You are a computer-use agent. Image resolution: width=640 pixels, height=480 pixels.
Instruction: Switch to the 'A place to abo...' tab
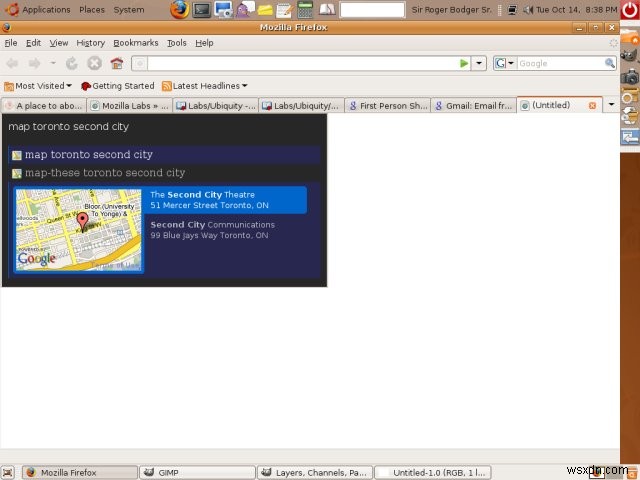coord(44,106)
